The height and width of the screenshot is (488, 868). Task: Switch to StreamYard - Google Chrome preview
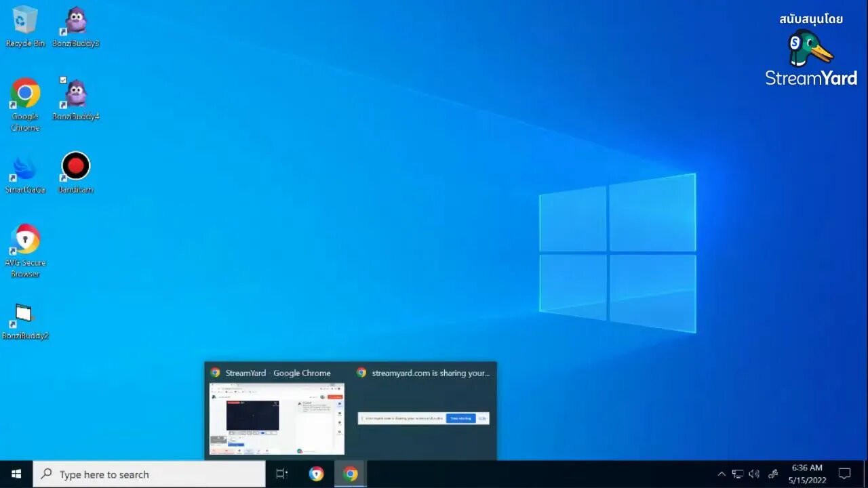(x=277, y=411)
